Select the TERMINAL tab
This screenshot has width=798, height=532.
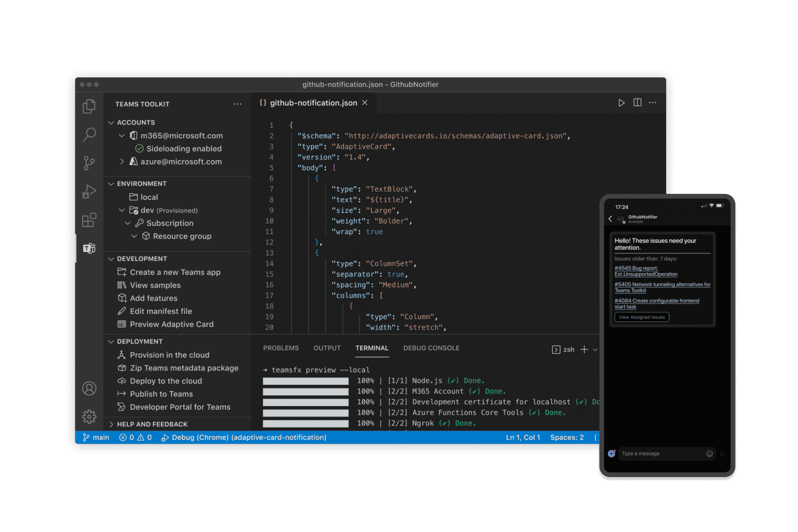click(372, 348)
